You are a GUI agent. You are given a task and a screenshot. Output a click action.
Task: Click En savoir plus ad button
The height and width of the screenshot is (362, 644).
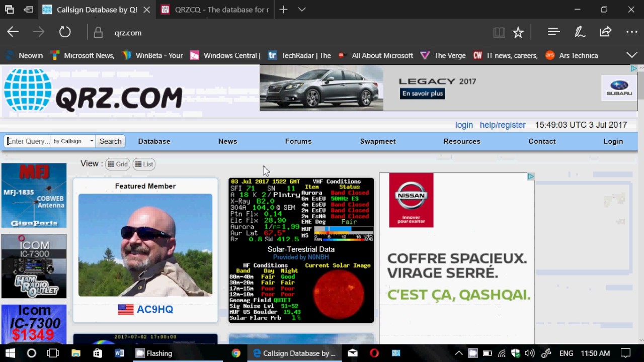click(423, 94)
